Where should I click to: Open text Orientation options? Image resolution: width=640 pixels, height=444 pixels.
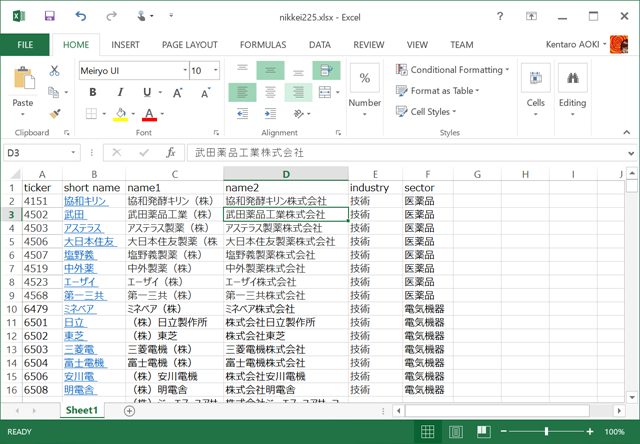click(299, 114)
